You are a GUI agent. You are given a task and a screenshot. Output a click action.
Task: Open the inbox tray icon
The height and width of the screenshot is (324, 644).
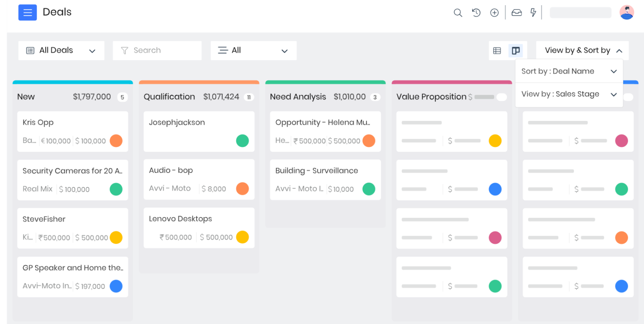[x=517, y=13]
